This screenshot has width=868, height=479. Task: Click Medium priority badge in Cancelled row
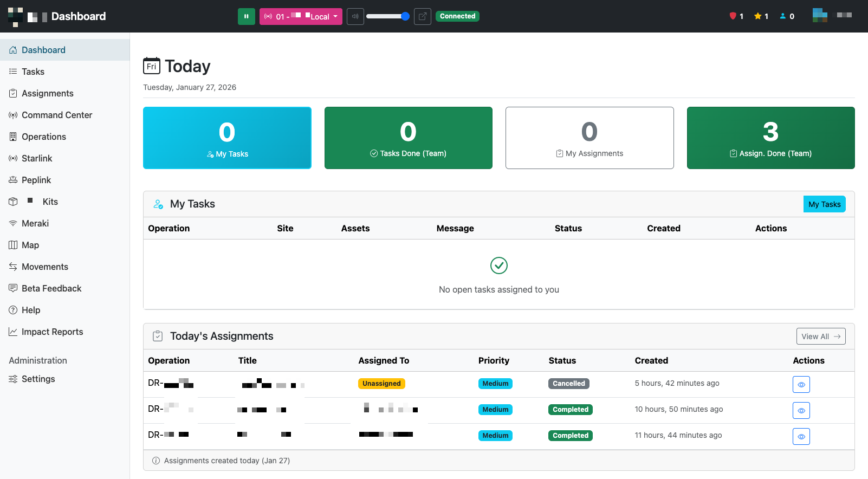[495, 384]
